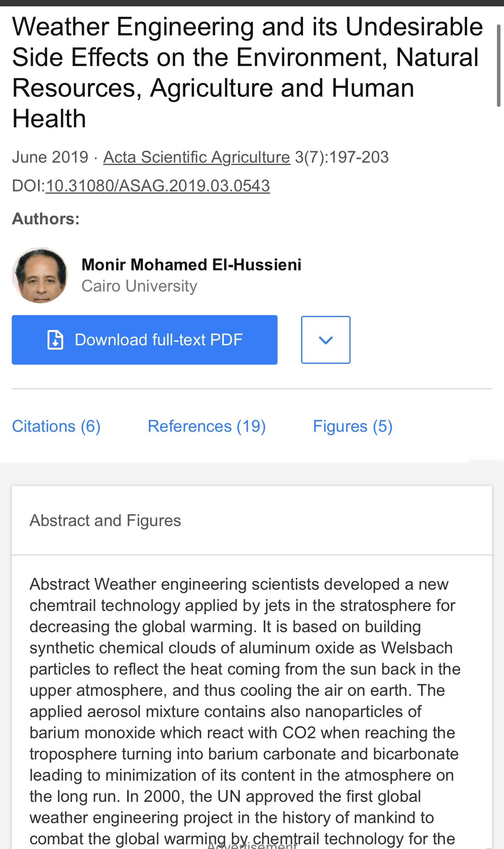View the Figures (5) section
This screenshot has height=849, width=504.
(353, 426)
